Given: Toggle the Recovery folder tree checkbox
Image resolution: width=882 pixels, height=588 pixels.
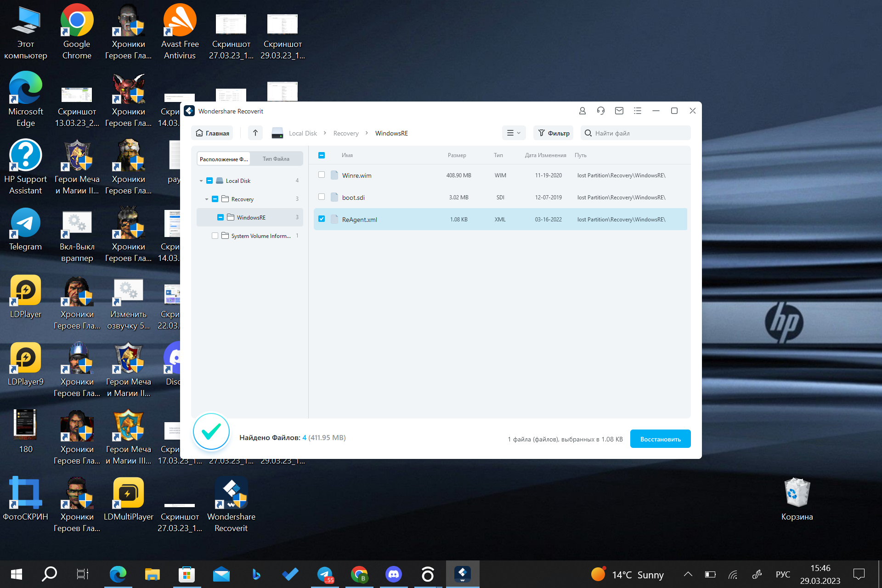Looking at the screenshot, I should point(215,199).
